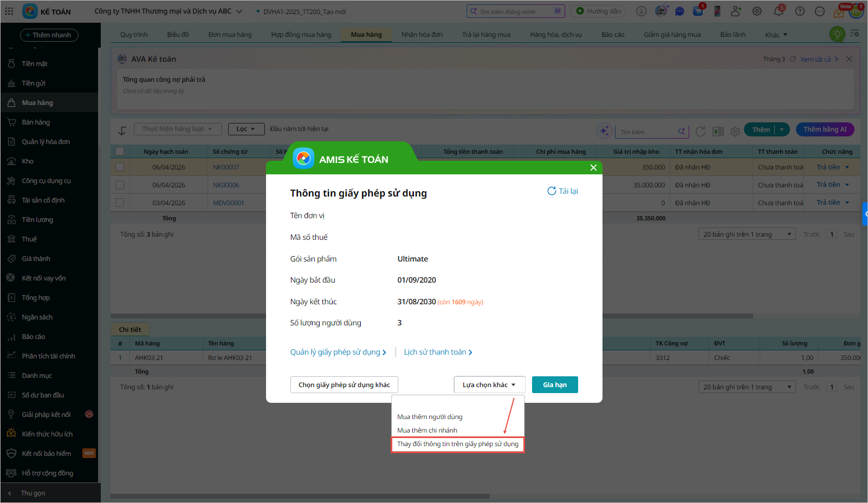Click the Thêm bằng AI button
This screenshot has height=503, width=868.
pyautogui.click(x=825, y=129)
